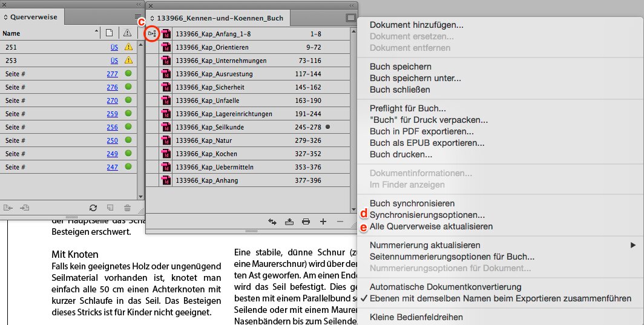Screen dimensions: 644x325
Task: Toggle the style source box for Kap_Lagereinrichtungen
Action: point(152,114)
